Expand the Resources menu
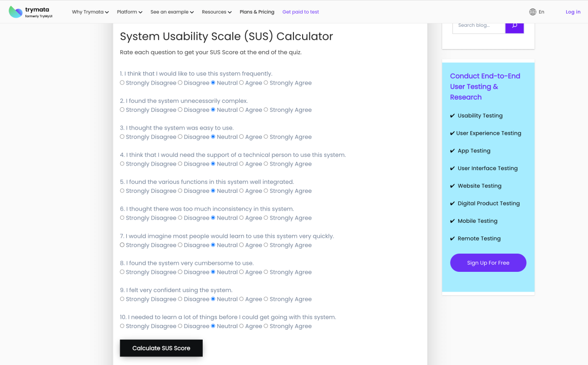This screenshot has height=365, width=588. click(x=216, y=12)
